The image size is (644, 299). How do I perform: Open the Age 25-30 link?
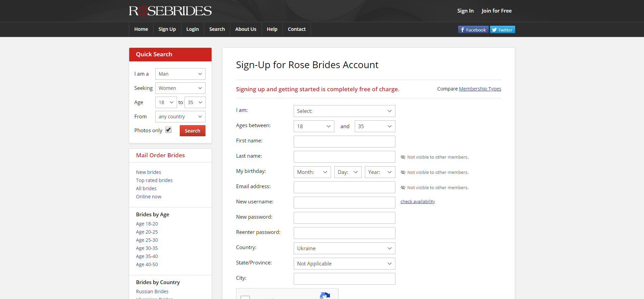(147, 240)
